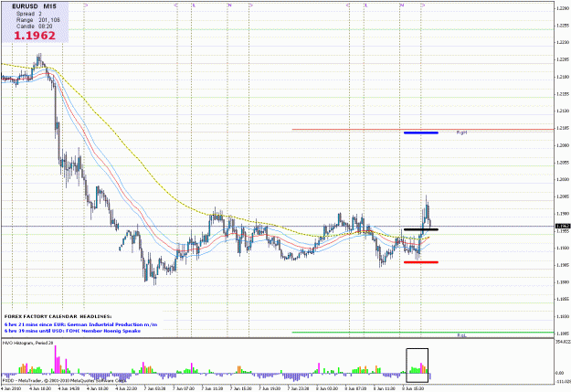Click the large red 1.1962 price
The height and width of the screenshot is (392, 571).
[35, 36]
